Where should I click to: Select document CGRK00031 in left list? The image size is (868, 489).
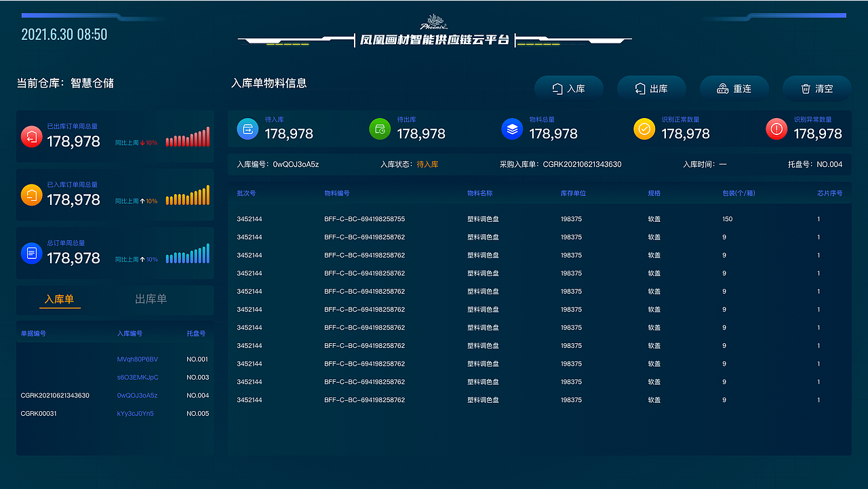coord(39,414)
